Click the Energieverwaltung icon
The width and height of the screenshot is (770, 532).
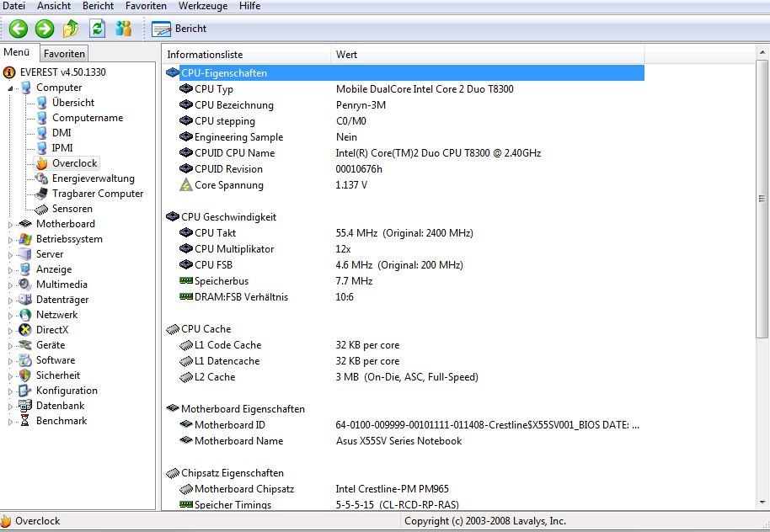click(42, 178)
